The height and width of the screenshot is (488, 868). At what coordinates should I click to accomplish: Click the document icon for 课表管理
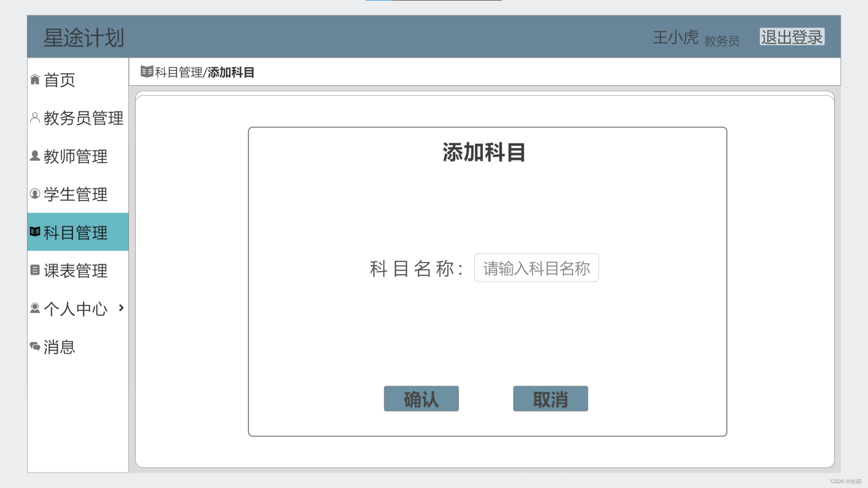click(x=35, y=270)
